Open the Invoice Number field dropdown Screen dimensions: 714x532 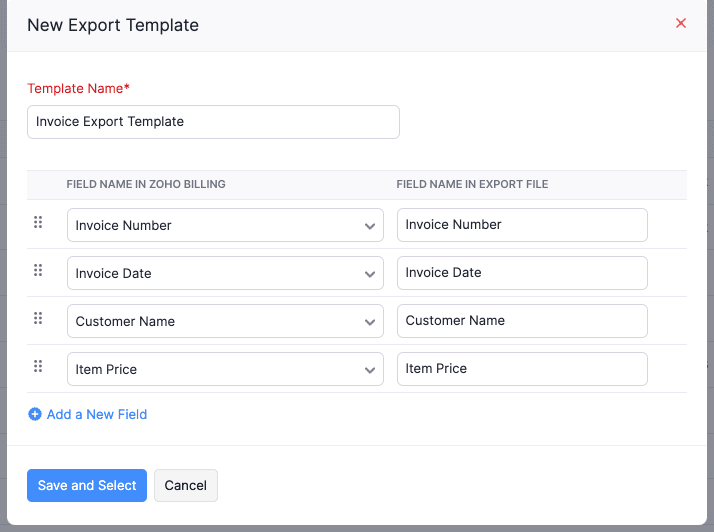click(x=225, y=225)
